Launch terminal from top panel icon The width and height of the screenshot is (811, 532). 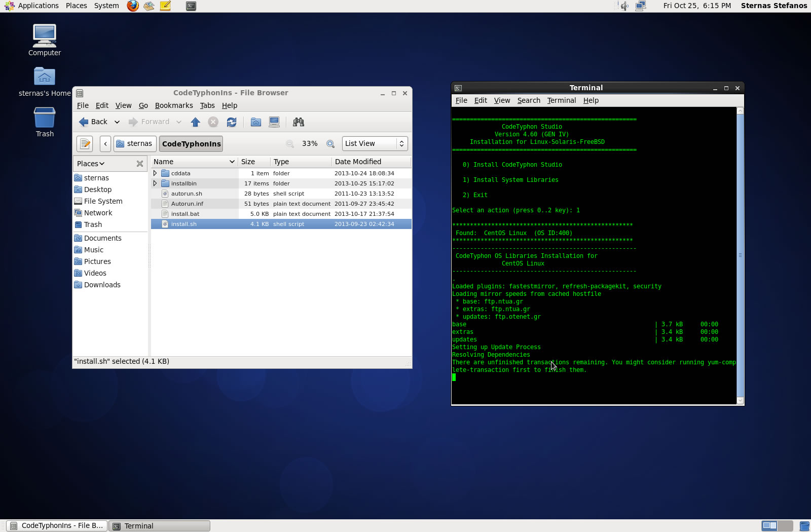click(191, 6)
